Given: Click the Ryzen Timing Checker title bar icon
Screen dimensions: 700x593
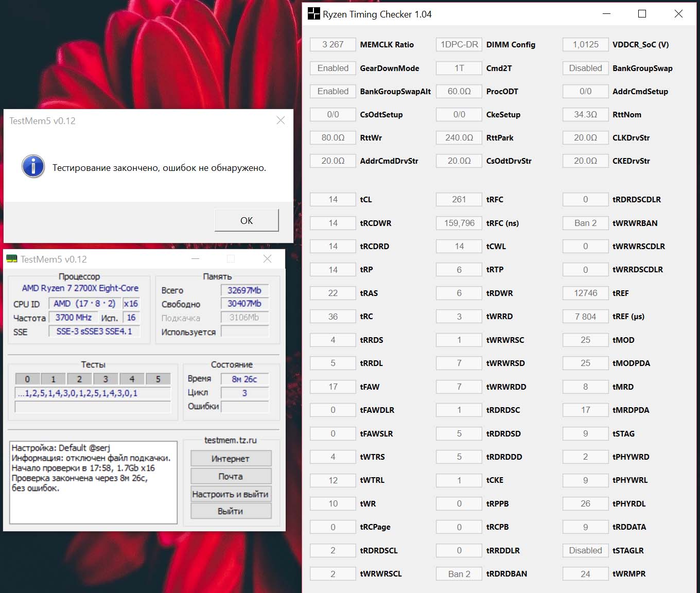Looking at the screenshot, I should coord(313,14).
